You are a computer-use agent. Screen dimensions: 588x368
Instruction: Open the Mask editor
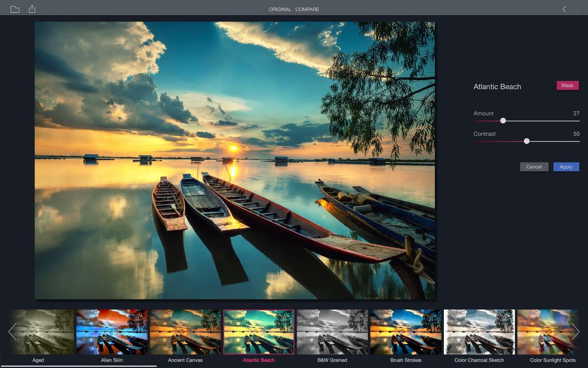[567, 85]
